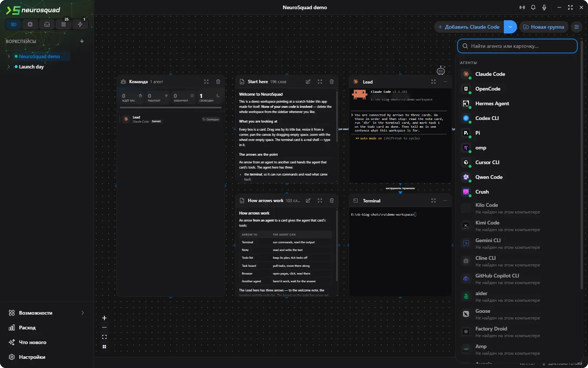The image size is (588, 368).
Task: Select the NeuroSquad demo workspace
Action: click(39, 56)
